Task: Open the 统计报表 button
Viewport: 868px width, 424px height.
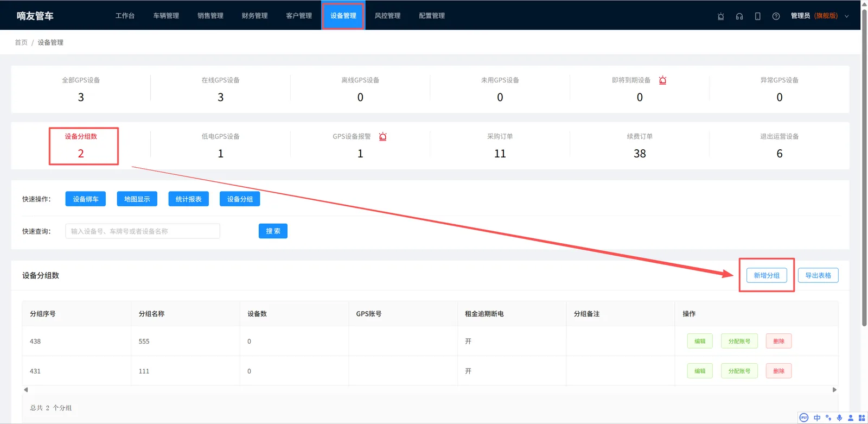Action: pyautogui.click(x=189, y=199)
